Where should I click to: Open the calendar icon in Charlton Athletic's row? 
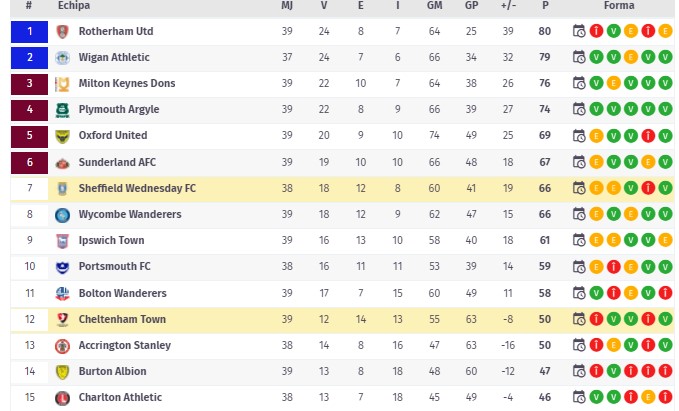[x=579, y=397]
